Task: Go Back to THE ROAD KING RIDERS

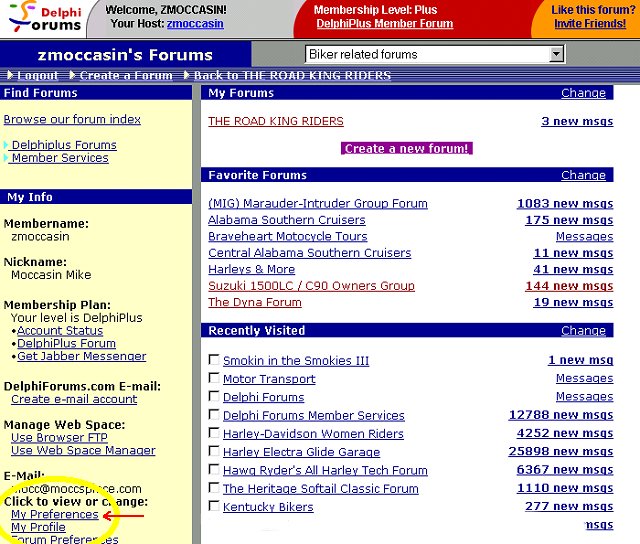Action: 292,75
